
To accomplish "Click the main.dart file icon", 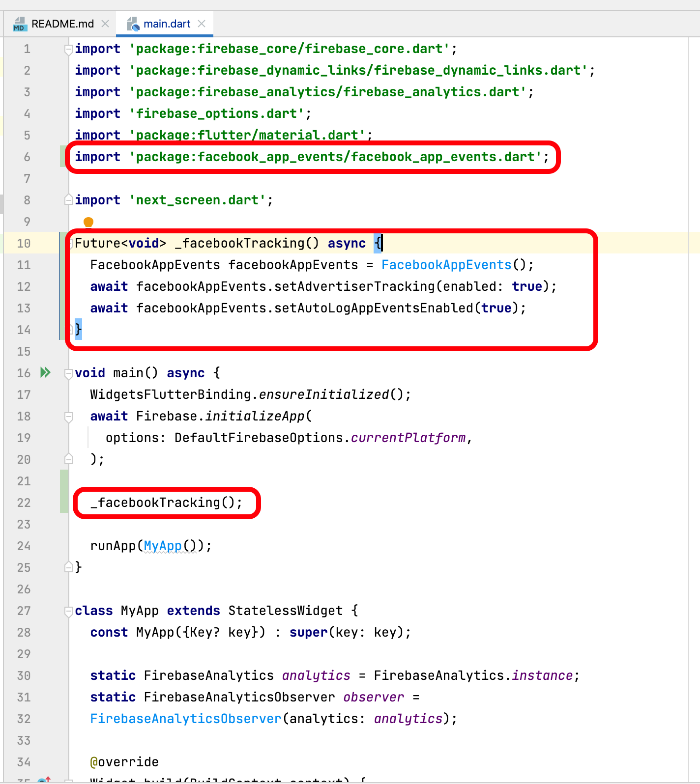I will coord(133,24).
